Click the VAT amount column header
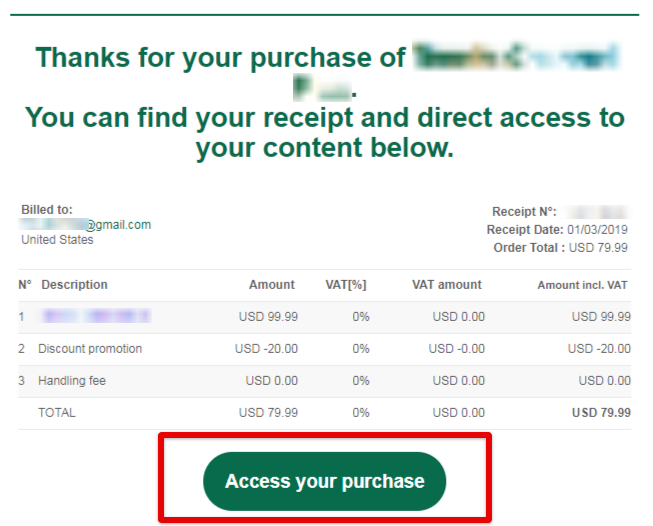This screenshot has height=526, width=653. tap(447, 285)
